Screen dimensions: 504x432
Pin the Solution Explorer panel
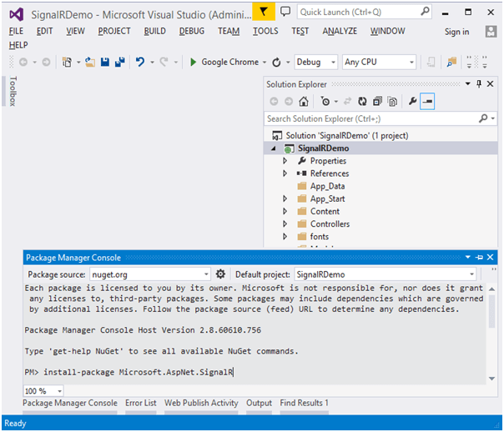[x=479, y=84]
